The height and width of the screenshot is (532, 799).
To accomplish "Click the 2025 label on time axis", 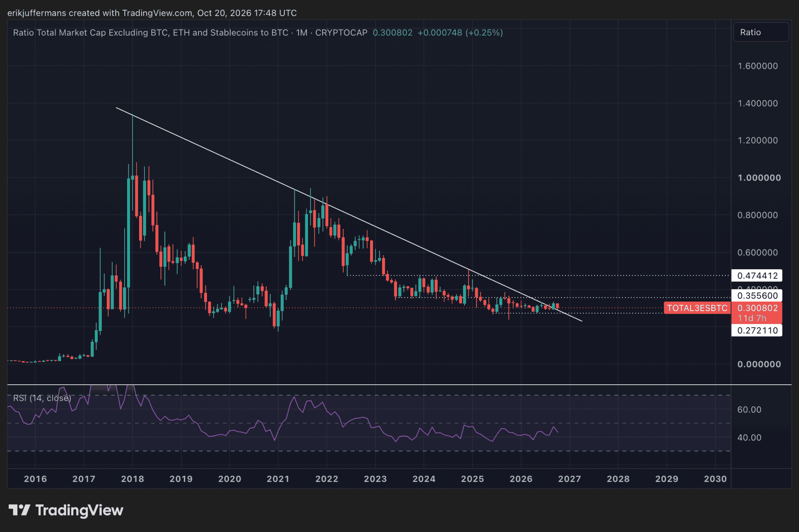I will [x=472, y=479].
